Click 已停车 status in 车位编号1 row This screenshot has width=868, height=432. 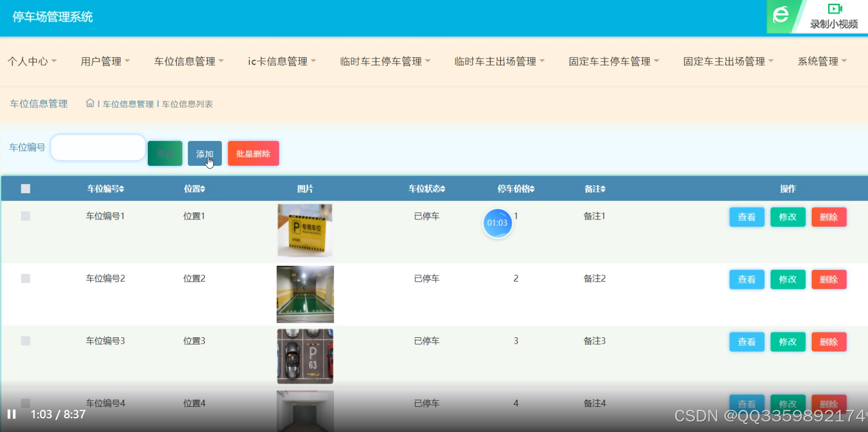pos(427,216)
